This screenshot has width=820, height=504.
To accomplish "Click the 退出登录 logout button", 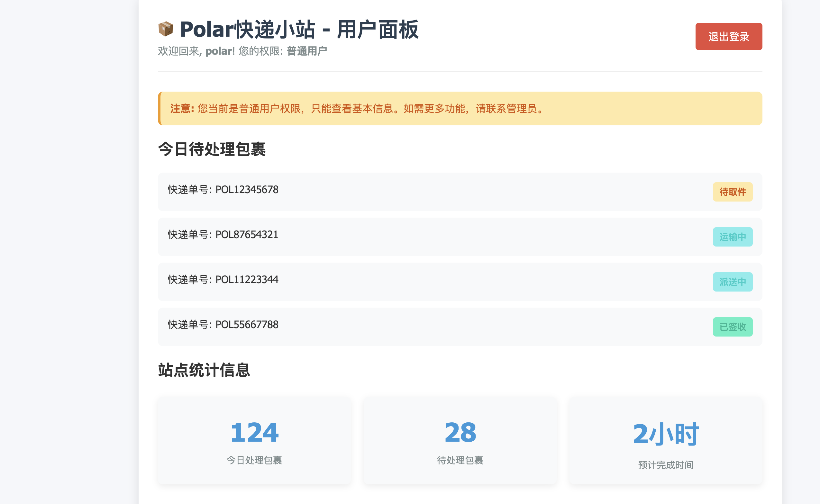I will (728, 37).
